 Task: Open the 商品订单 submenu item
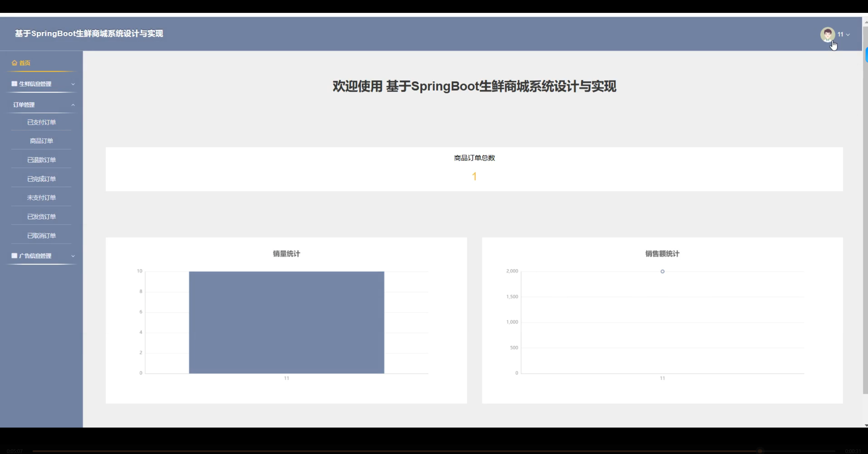pyautogui.click(x=41, y=141)
